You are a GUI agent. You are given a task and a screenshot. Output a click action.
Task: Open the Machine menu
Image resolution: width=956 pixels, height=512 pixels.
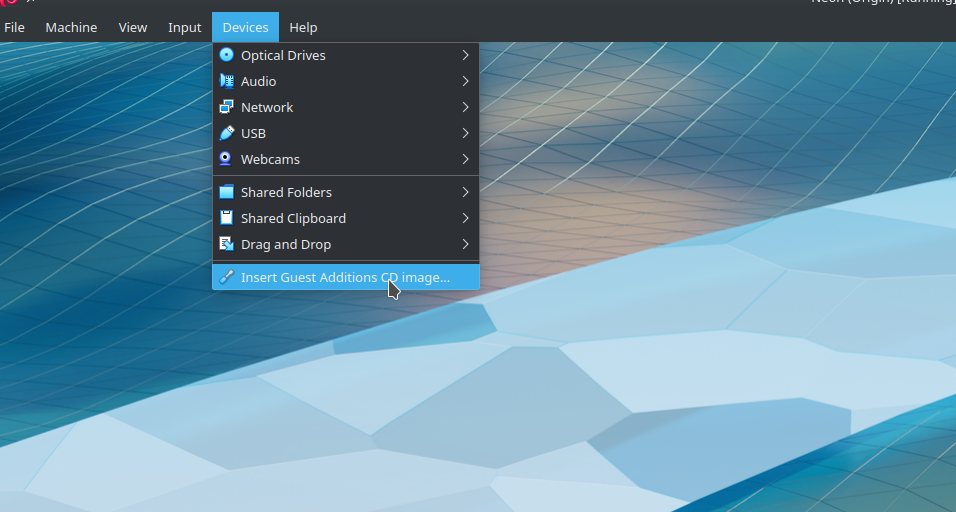(71, 27)
